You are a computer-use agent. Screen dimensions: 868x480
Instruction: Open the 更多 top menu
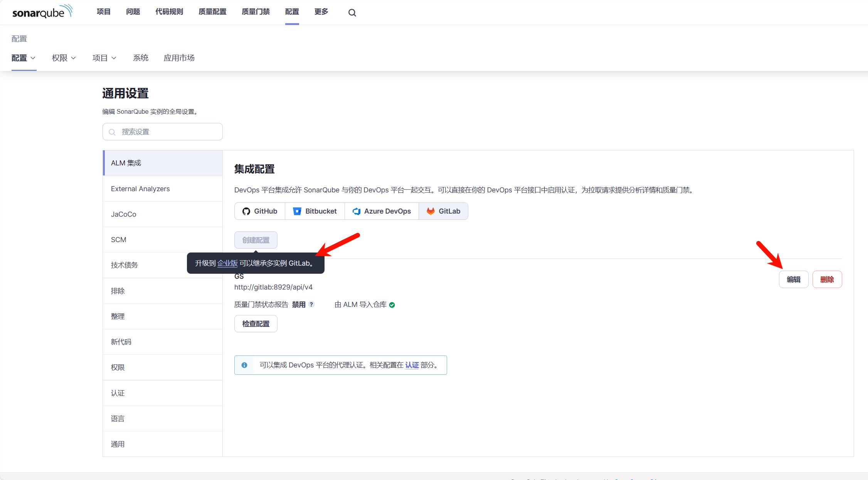tap(321, 12)
